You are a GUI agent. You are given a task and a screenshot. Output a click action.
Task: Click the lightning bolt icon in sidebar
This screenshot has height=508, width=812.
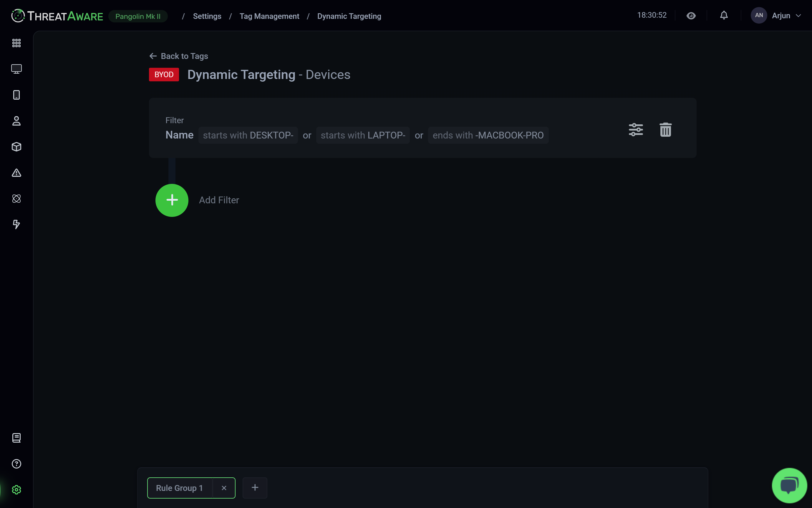click(x=16, y=225)
